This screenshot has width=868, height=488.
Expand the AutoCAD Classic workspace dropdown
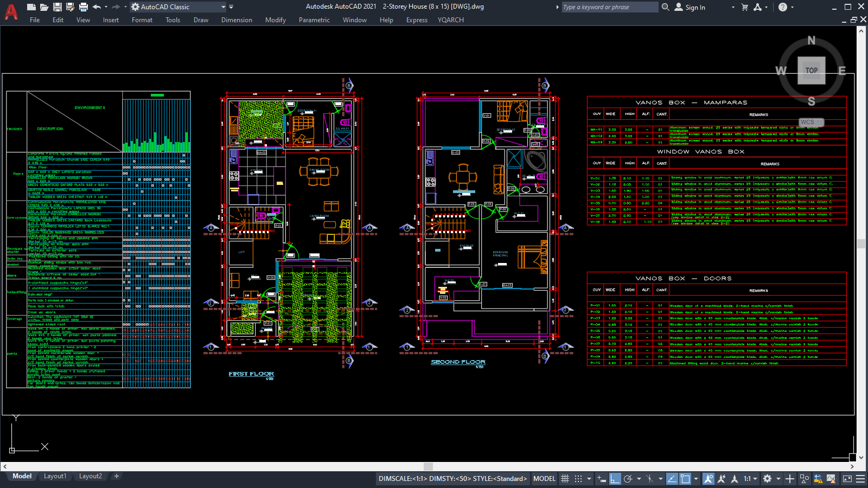(223, 7)
